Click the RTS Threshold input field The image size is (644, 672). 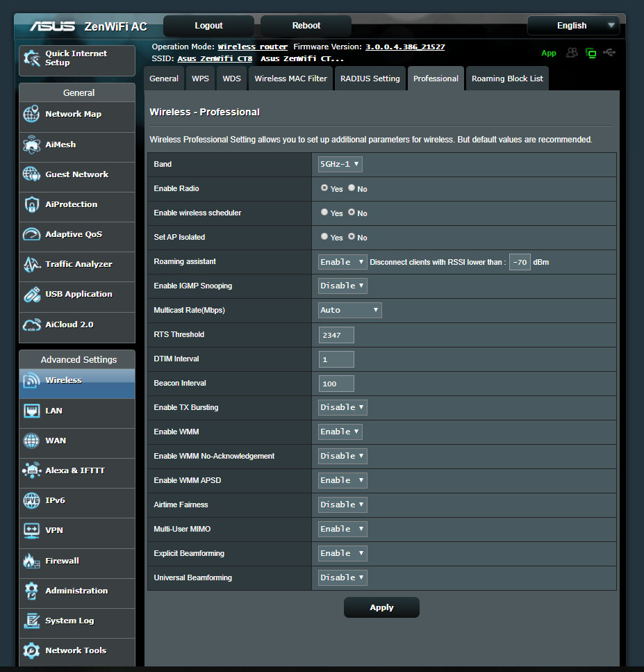[x=336, y=335]
